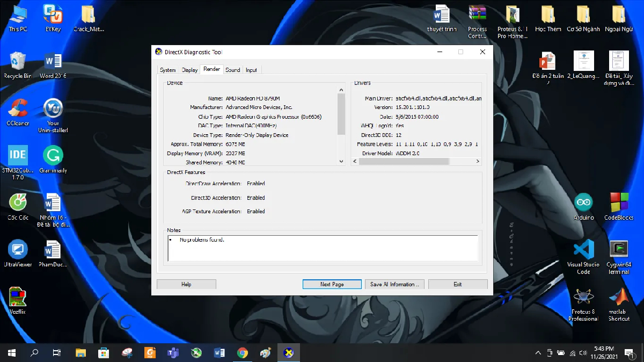Select the STM32CubeIDE 1.7.0 shortcut
Screen dimensions: 644x362
pos(18,162)
